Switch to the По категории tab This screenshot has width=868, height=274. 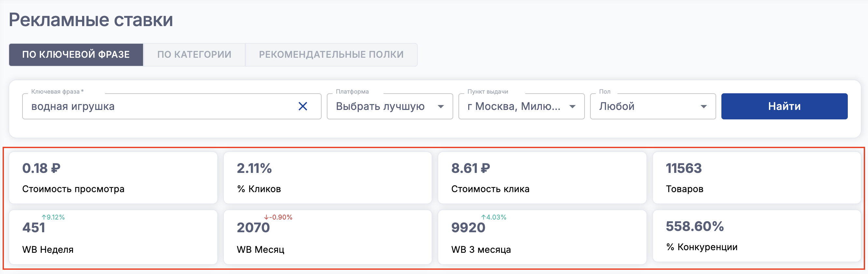tap(194, 54)
